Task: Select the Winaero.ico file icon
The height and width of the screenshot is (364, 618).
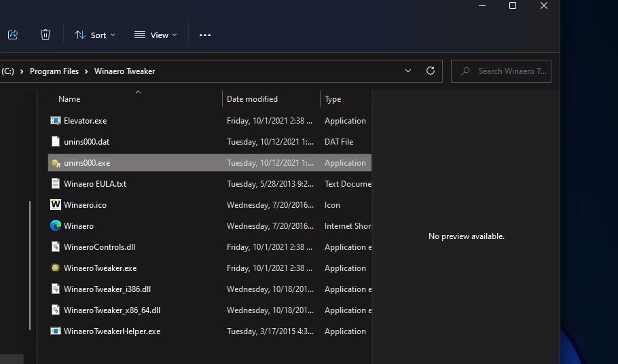Action: (56, 205)
